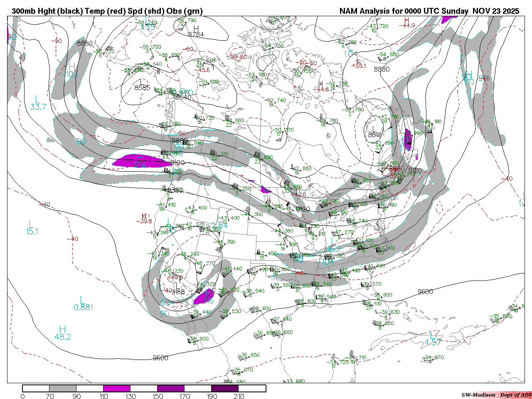This screenshot has width=532, height=399.
Task: Click the black L 8585 height minimum
Action: 142,84
